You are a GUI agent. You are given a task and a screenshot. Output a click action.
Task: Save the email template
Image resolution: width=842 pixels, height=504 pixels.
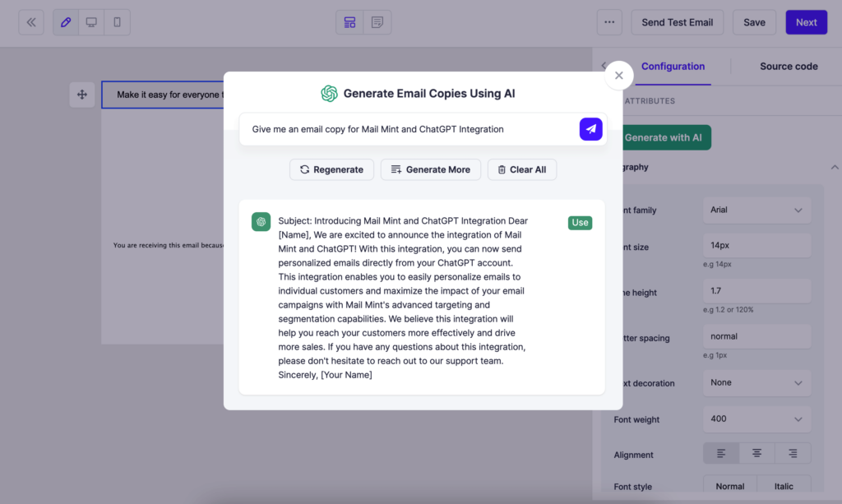[754, 22]
